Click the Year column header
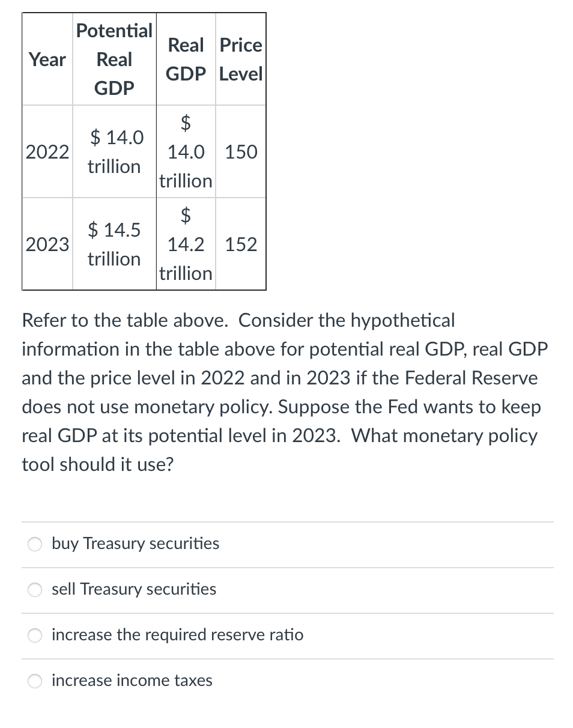 (x=46, y=59)
